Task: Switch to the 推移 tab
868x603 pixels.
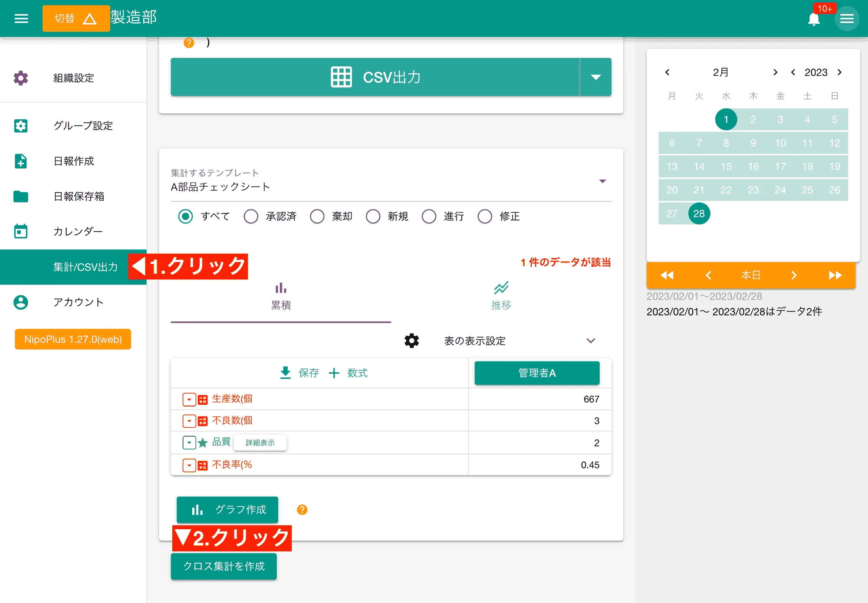Action: (501, 296)
